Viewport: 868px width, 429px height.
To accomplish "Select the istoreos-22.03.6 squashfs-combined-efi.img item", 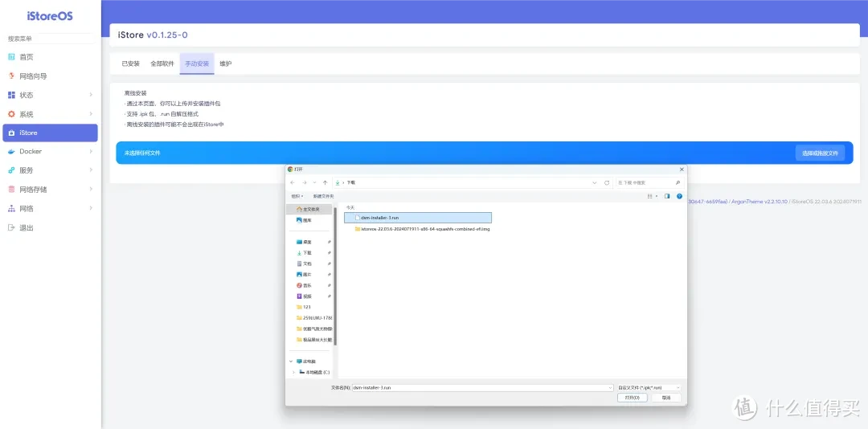I will pos(423,229).
